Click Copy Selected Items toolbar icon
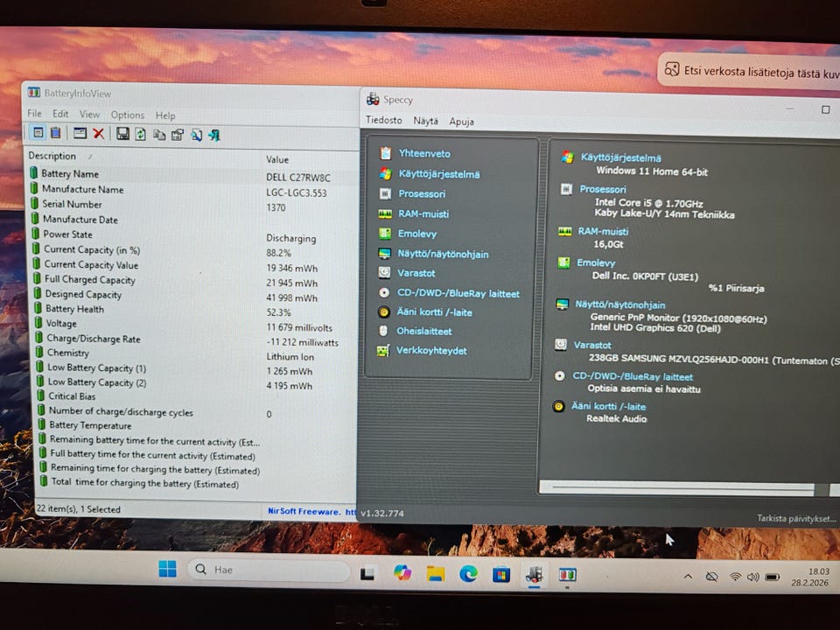Screen dimensions: 840x630 [158, 135]
